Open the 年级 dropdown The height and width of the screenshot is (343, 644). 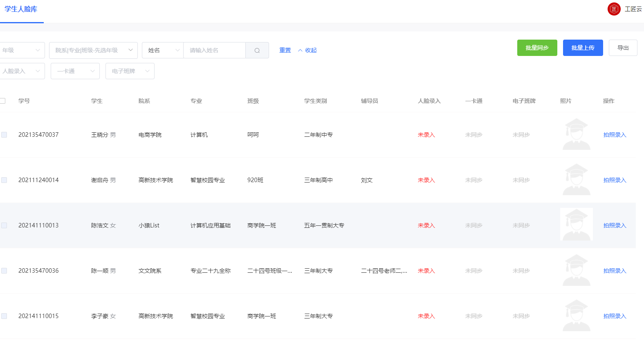22,50
